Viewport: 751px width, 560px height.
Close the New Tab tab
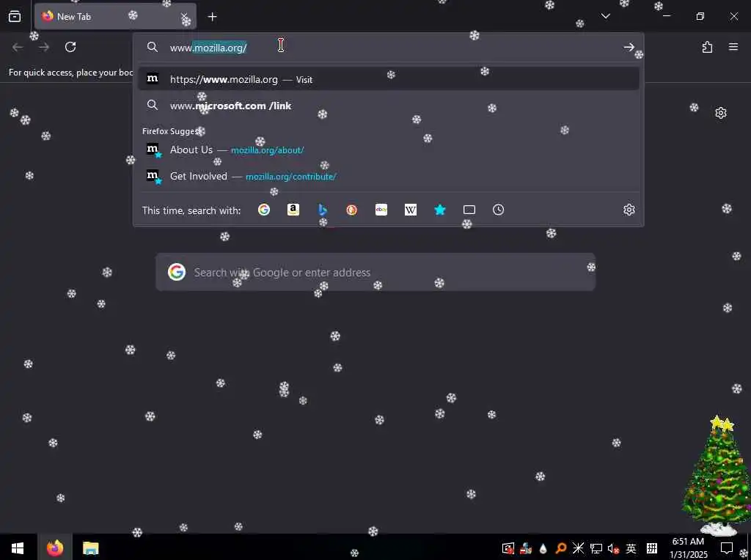tap(184, 17)
